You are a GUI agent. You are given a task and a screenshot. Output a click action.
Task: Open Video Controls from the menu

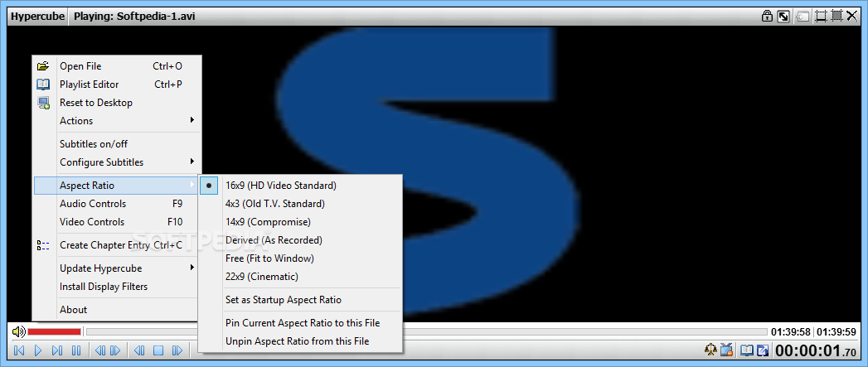click(x=116, y=222)
